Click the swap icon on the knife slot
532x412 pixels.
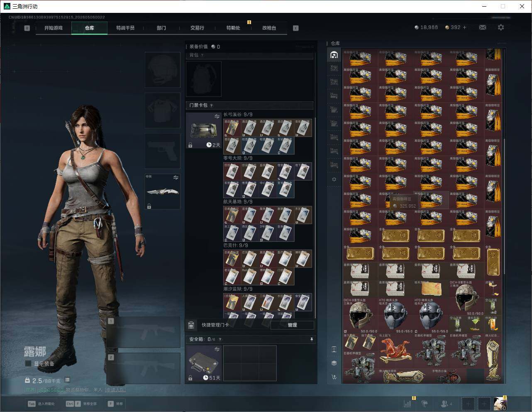(x=176, y=178)
